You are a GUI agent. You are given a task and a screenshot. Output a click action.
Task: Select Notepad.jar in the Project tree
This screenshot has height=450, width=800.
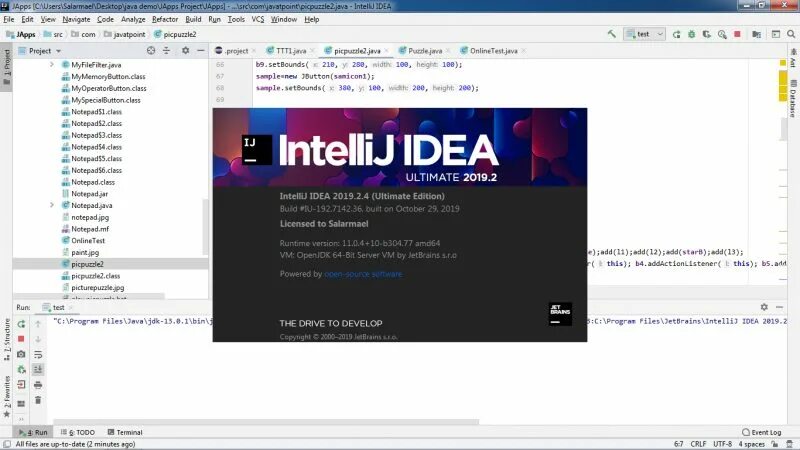pos(89,193)
